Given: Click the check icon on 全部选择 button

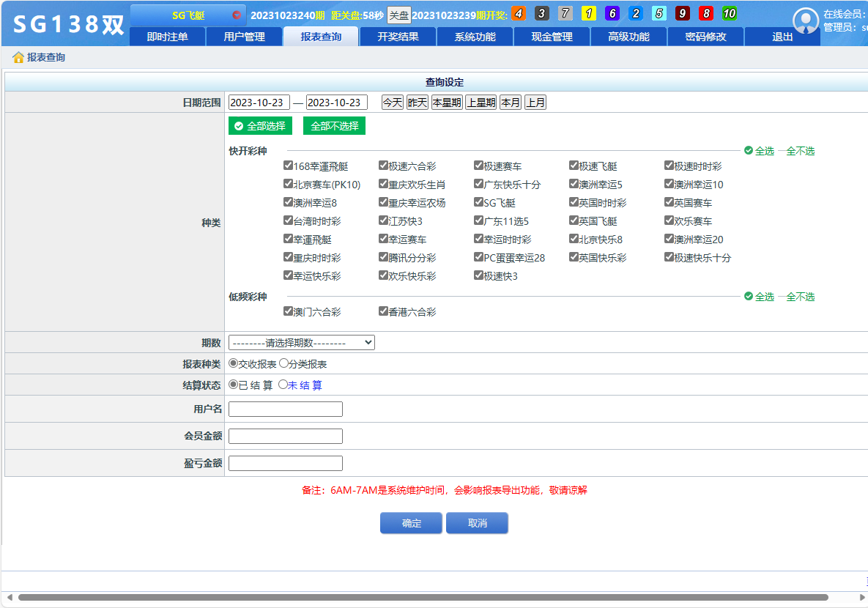Looking at the screenshot, I should (x=239, y=126).
